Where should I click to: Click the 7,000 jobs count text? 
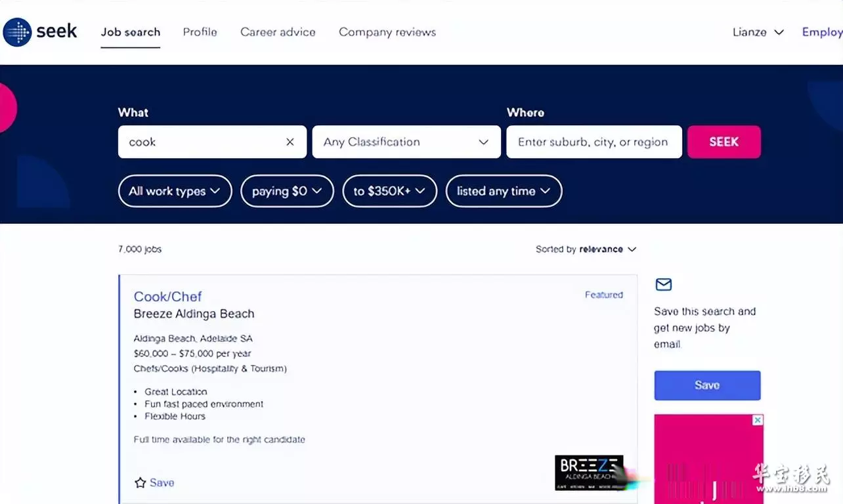pos(140,249)
